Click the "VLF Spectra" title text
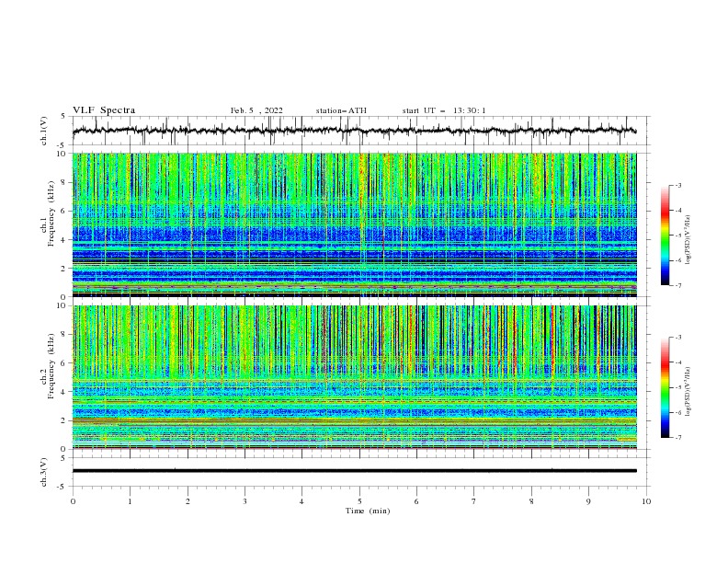The width and height of the screenshot is (728, 563). [x=104, y=110]
